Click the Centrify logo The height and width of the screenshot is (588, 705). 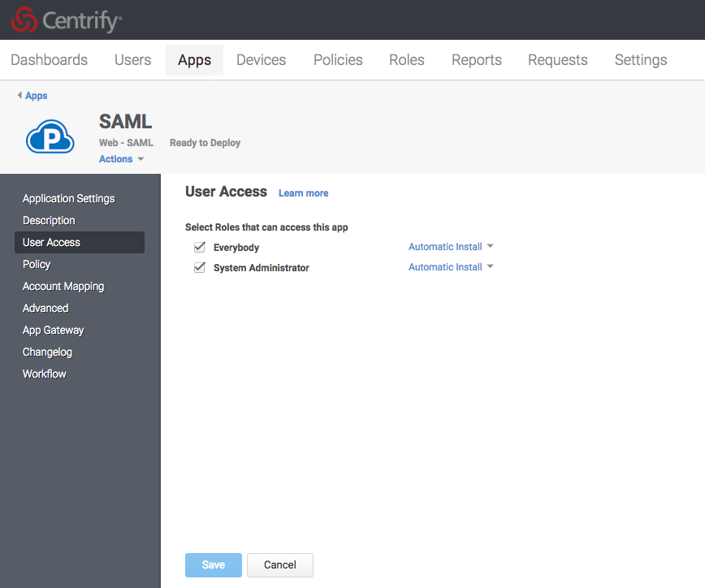coord(66,20)
